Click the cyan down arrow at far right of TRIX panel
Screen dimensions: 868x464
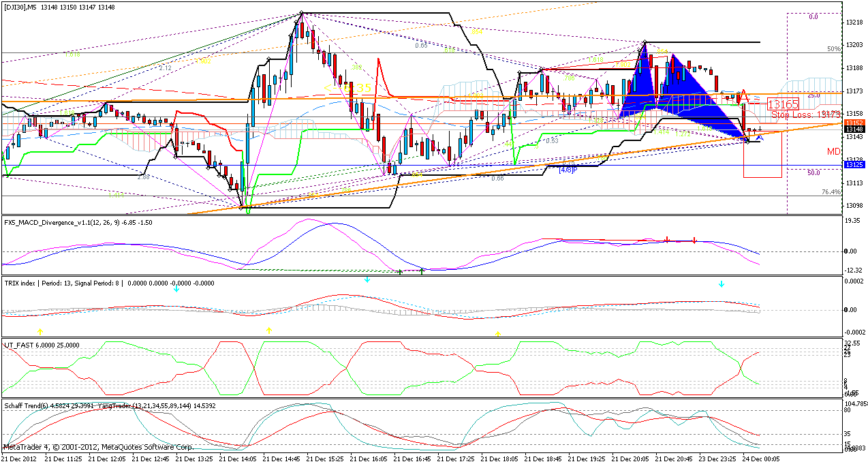point(722,283)
